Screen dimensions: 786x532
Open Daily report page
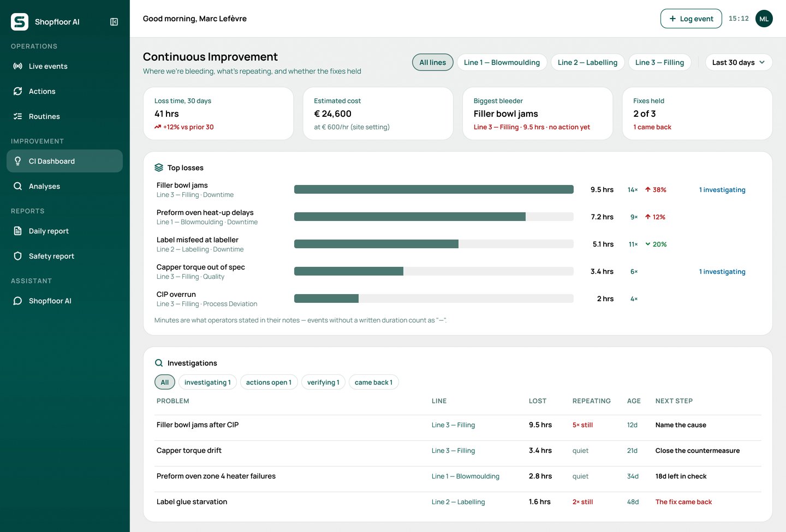pos(64,231)
